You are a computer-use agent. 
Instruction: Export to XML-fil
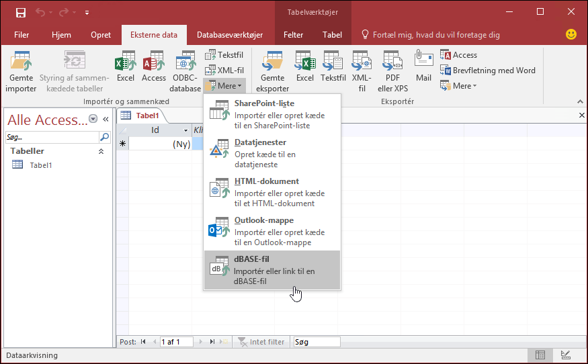[362, 71]
